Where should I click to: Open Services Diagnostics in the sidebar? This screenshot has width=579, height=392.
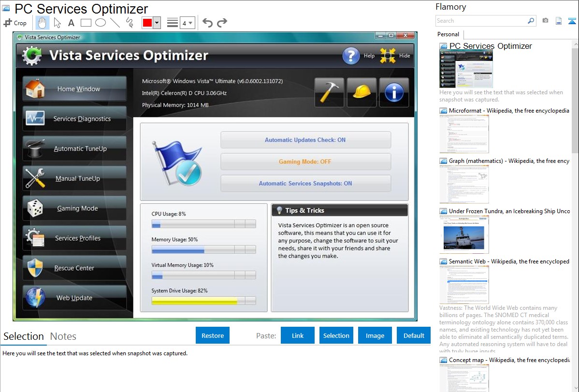[74, 118]
